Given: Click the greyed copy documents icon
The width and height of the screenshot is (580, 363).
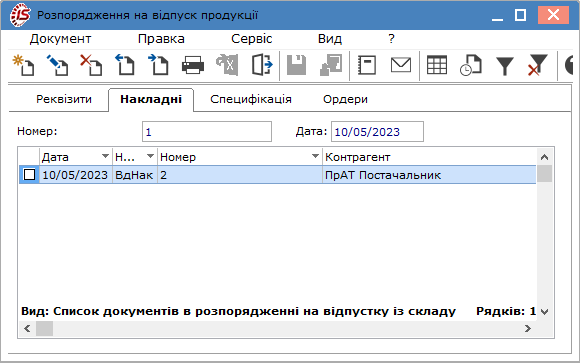Looking at the screenshot, I should coord(331,65).
